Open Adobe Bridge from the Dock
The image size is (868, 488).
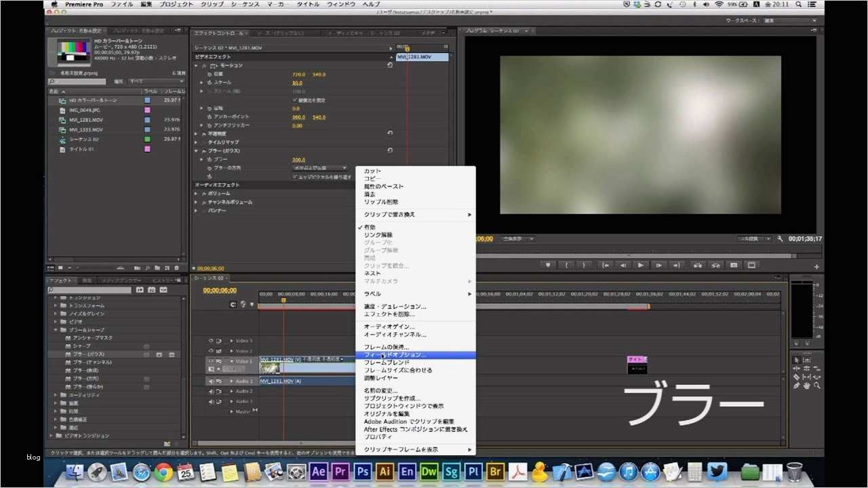tap(496, 471)
